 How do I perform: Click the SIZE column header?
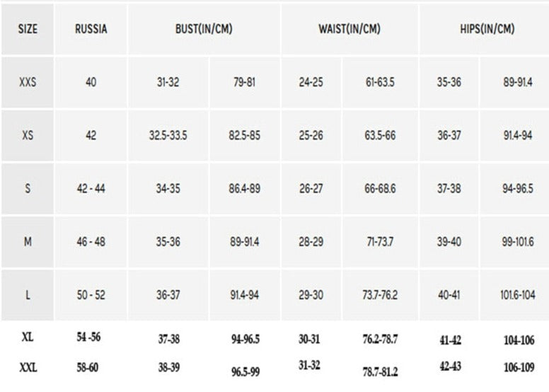pyautogui.click(x=27, y=29)
